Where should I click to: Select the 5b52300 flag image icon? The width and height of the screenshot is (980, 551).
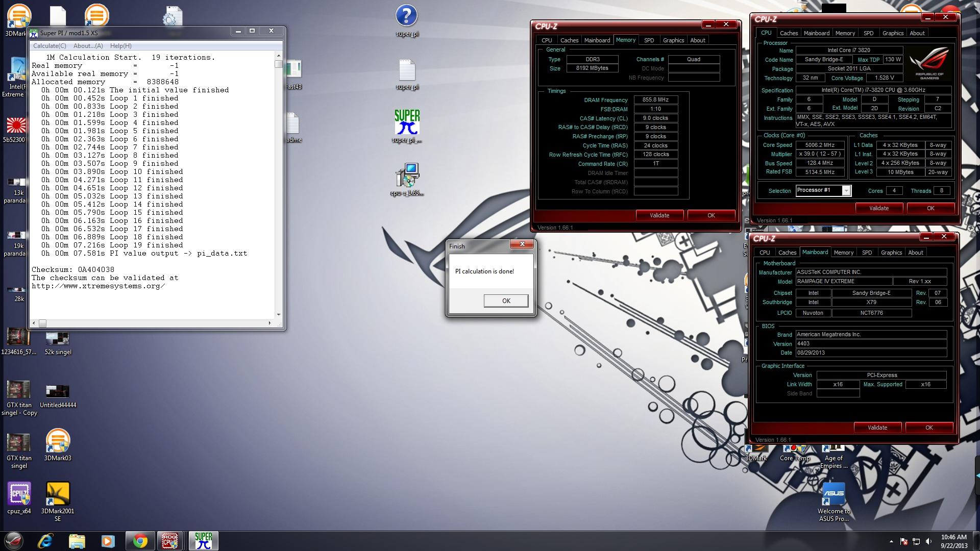pyautogui.click(x=15, y=130)
